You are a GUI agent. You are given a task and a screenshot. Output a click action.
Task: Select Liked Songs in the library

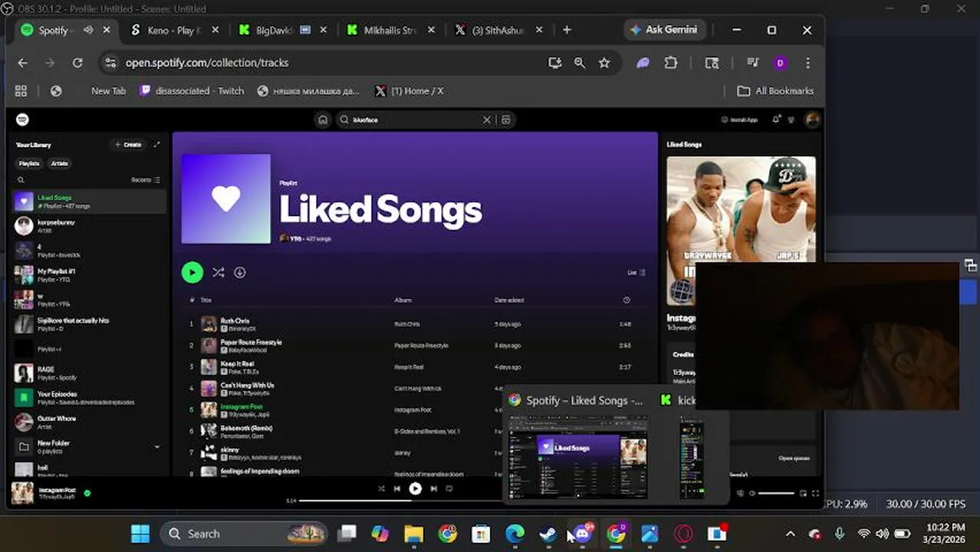pyautogui.click(x=90, y=202)
